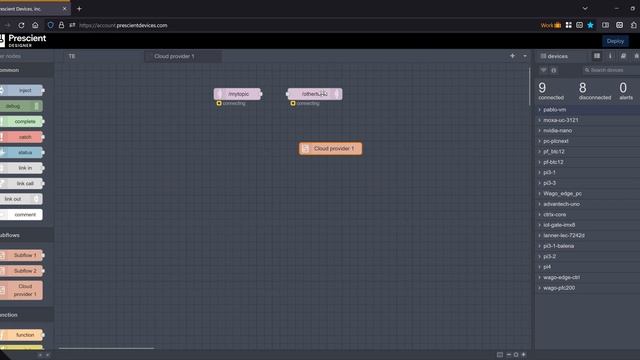This screenshot has width=640, height=360.
Task: Click the 8 disconnected counter
Action: [595, 91]
